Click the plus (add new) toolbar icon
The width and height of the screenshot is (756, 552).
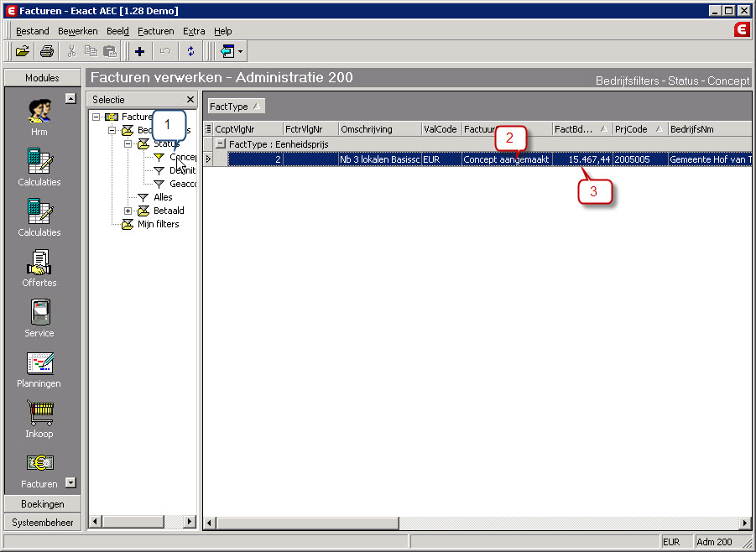[x=140, y=51]
